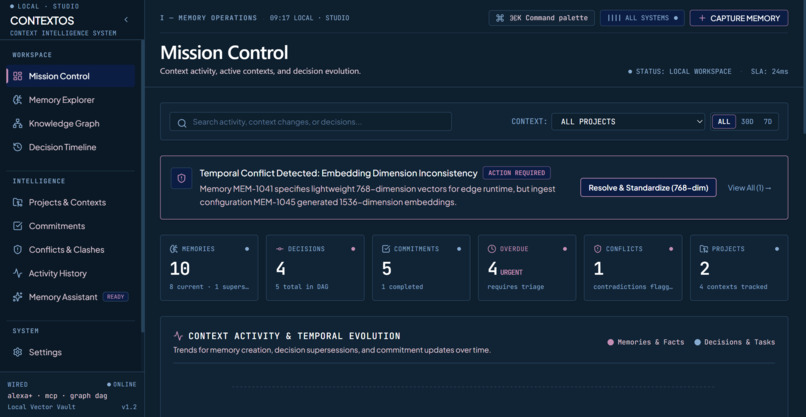Screen dimensions: 806x417
Task: Click the Capture Memory button
Action: pyautogui.click(x=739, y=18)
